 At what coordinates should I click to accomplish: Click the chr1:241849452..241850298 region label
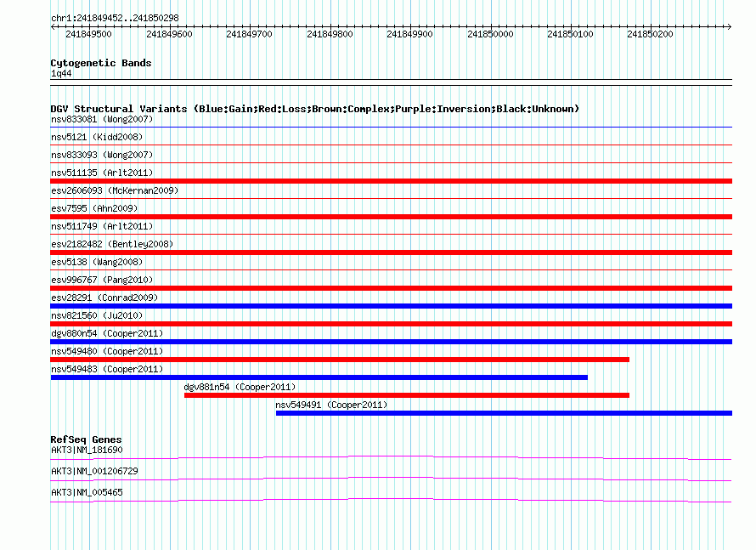[x=115, y=18]
